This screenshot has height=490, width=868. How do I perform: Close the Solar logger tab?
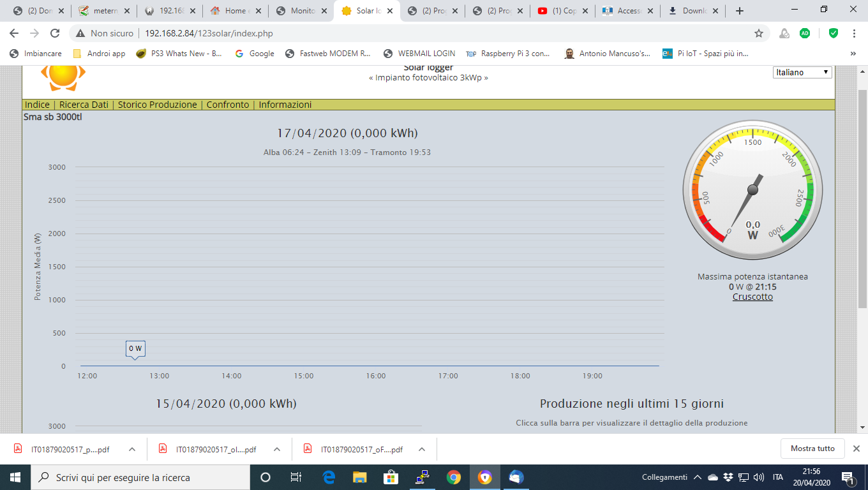[x=390, y=11]
